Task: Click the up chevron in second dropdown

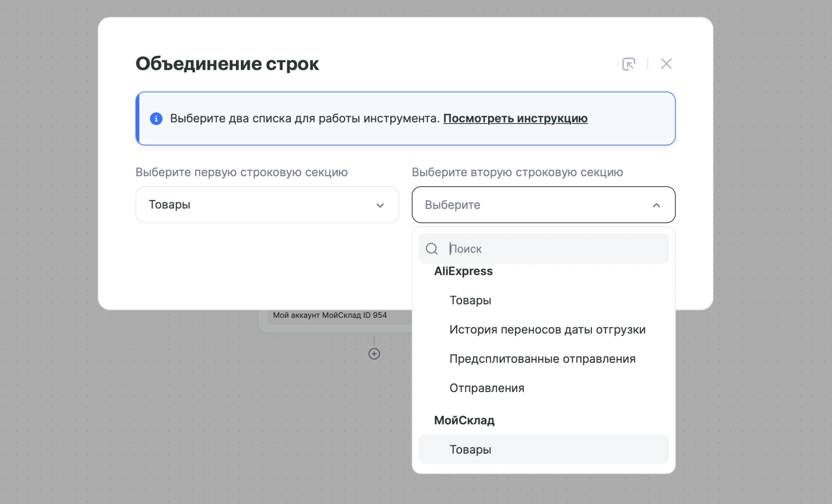Action: [656, 205]
